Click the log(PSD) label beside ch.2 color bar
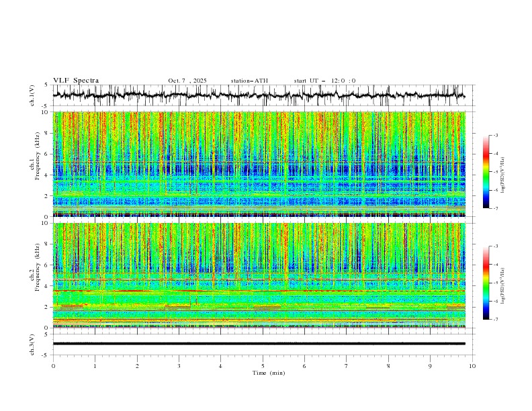The height and width of the screenshot is (411, 532). 503,285
